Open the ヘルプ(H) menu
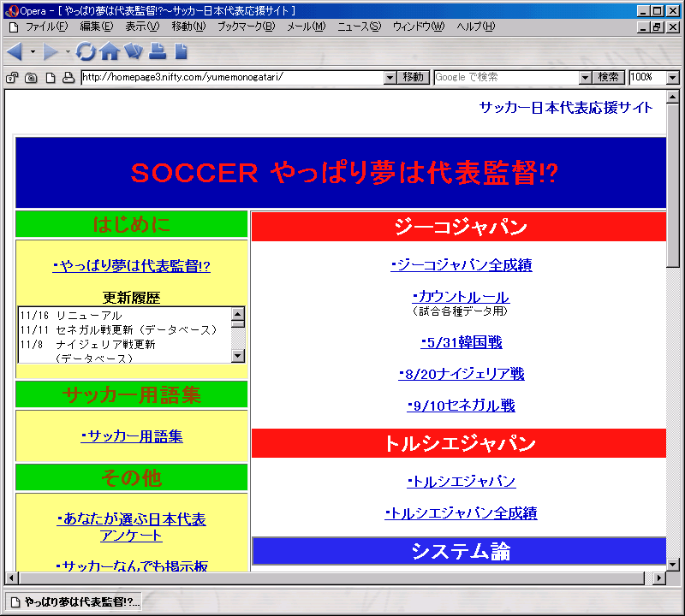Viewport: 685px width, 616px height. click(476, 27)
